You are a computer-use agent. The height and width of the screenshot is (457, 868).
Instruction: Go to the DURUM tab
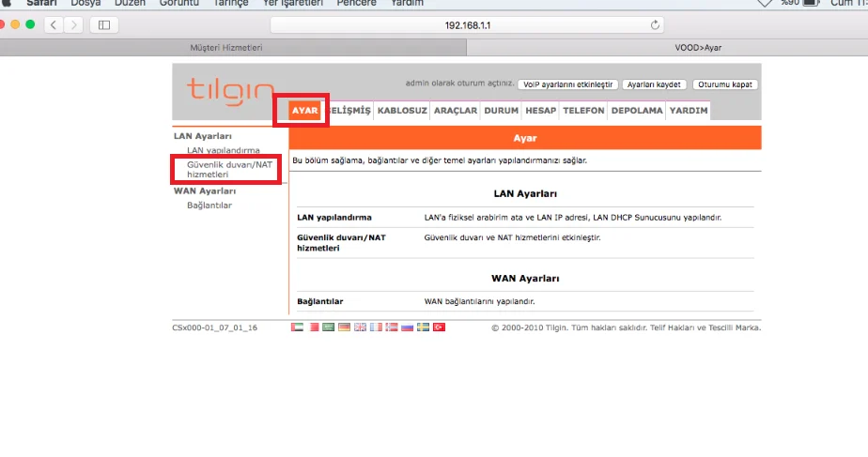pyautogui.click(x=501, y=111)
